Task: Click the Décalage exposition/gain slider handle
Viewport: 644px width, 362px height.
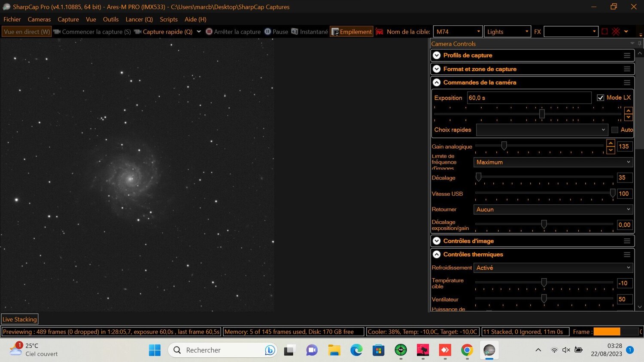Action: tap(544, 224)
